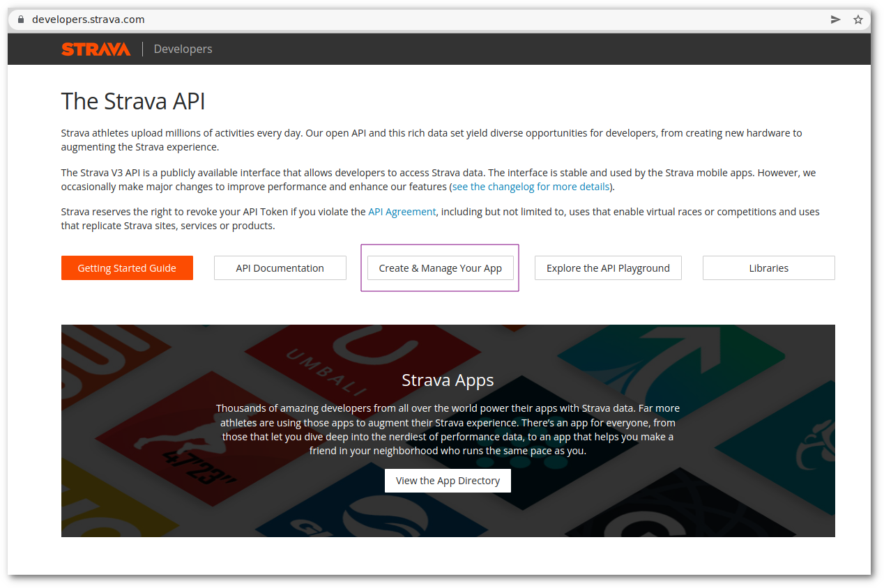This screenshot has width=884, height=588.
Task: Click the lock icon in address bar
Action: click(21, 20)
